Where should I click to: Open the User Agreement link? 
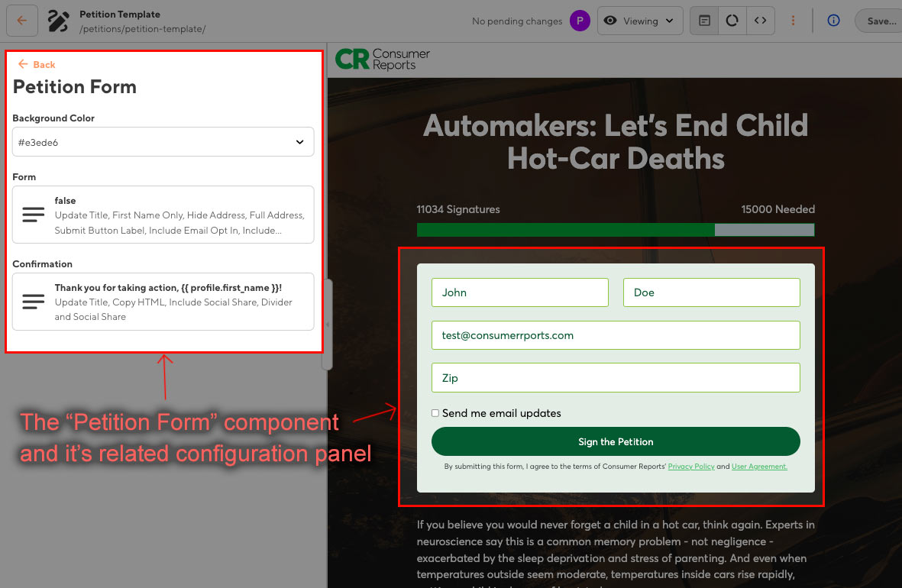click(759, 465)
